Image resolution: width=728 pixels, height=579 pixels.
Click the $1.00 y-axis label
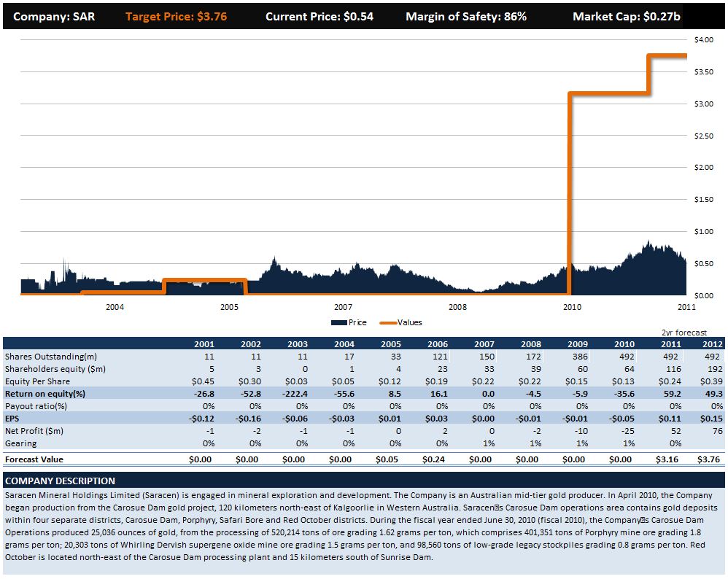[704, 232]
